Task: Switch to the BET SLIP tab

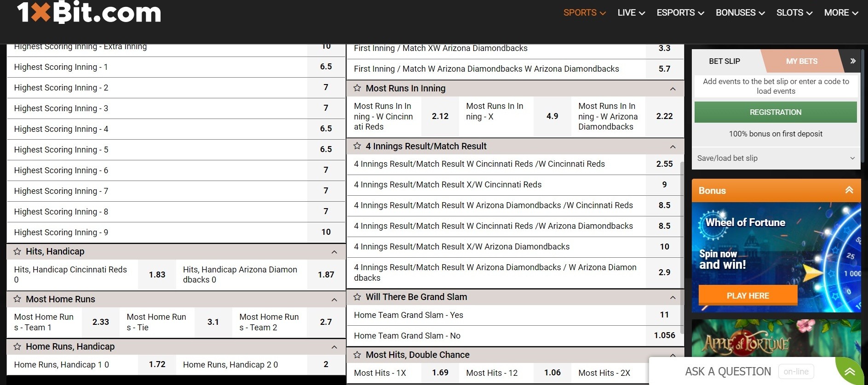Action: [x=724, y=61]
